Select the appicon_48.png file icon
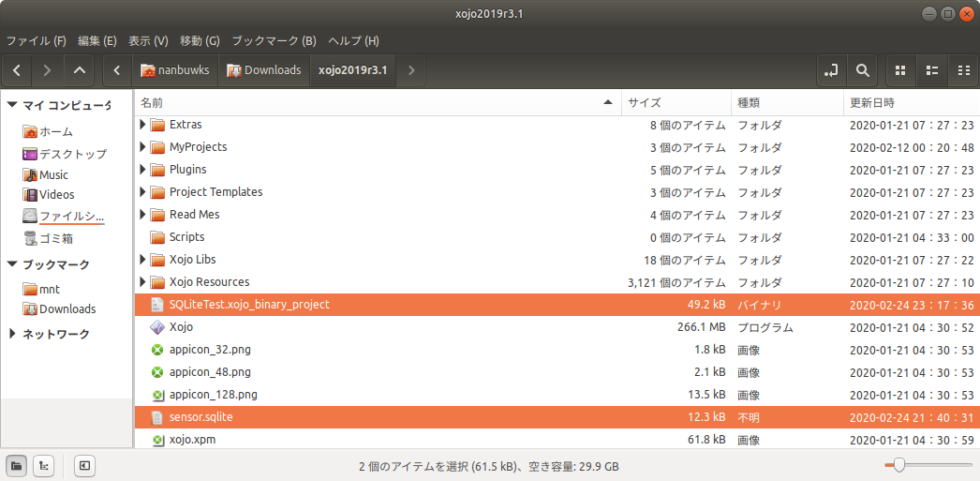 [157, 372]
